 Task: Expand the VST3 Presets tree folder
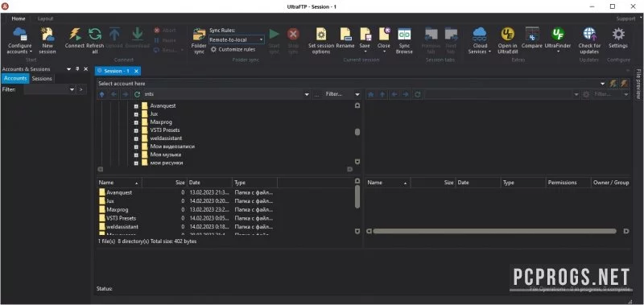136,130
